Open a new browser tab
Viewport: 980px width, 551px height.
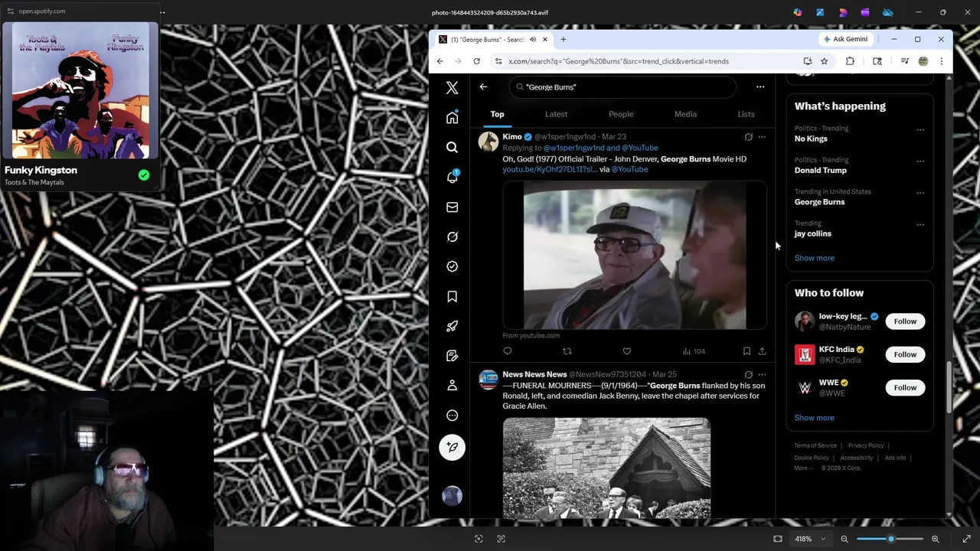click(x=563, y=39)
